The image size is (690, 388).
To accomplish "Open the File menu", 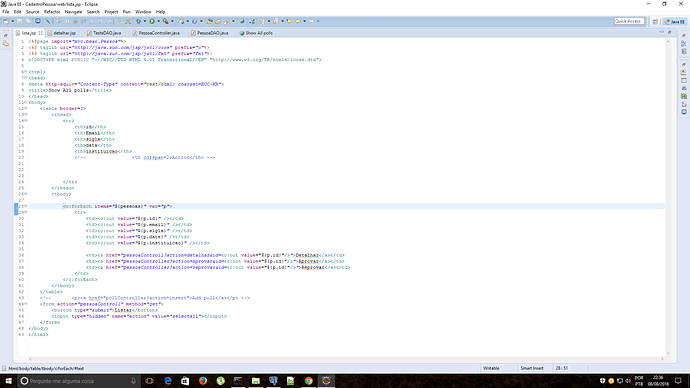I will pos(6,12).
